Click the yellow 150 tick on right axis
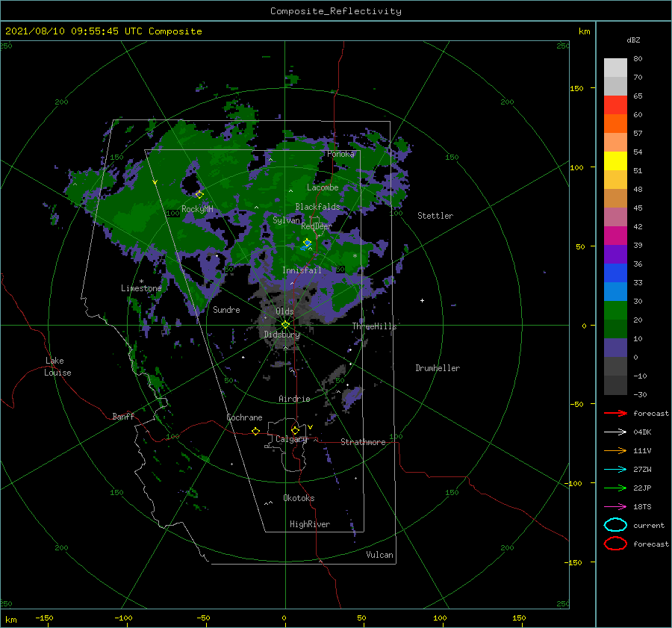The height and width of the screenshot is (628, 672). tap(576, 88)
